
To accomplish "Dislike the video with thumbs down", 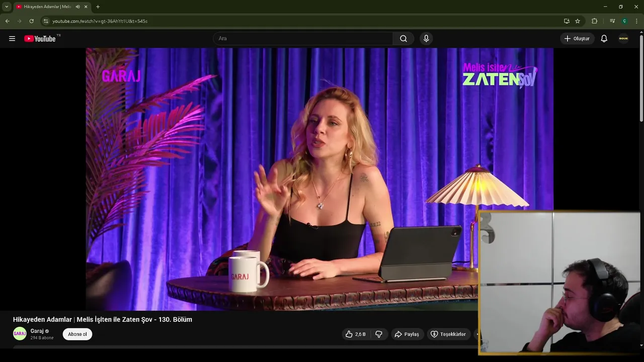I will 379,334.
